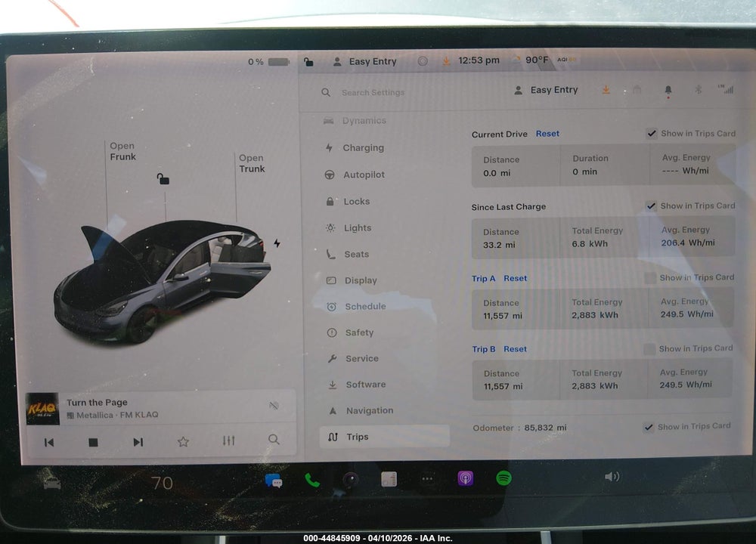Tap the volume speaker control
The image size is (756, 544).
[612, 477]
